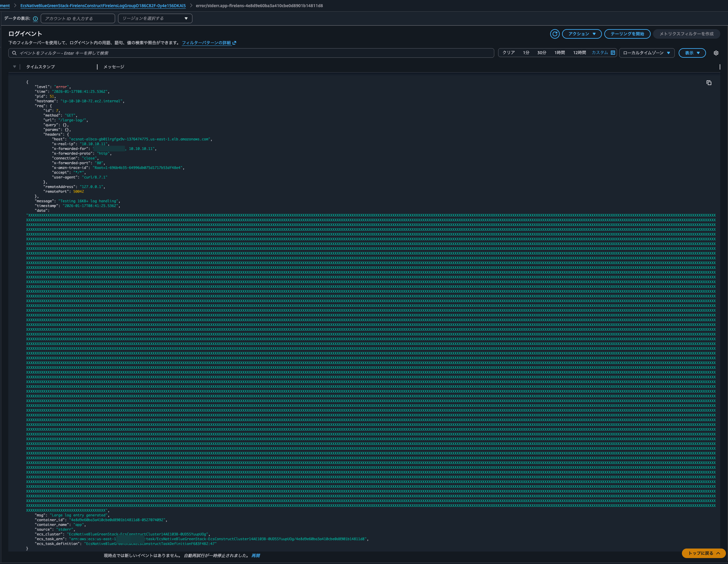Open the custom time range calendar icon
Image resolution: width=728 pixels, height=564 pixels.
coord(613,53)
